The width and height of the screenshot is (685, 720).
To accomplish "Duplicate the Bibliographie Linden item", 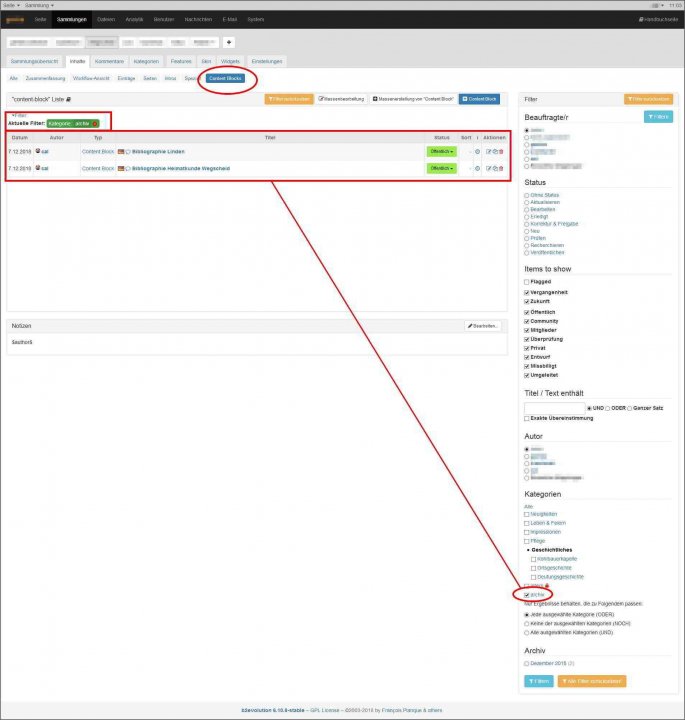I will click(495, 152).
